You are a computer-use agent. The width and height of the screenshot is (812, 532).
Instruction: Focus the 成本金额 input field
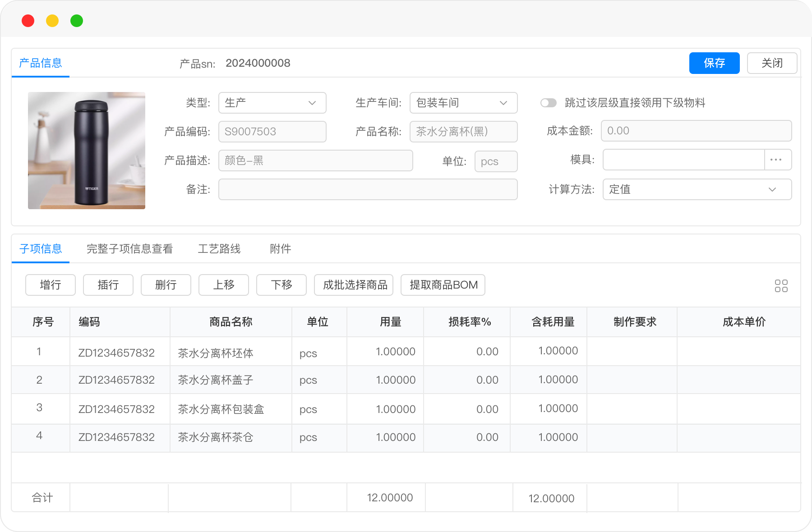tap(696, 131)
